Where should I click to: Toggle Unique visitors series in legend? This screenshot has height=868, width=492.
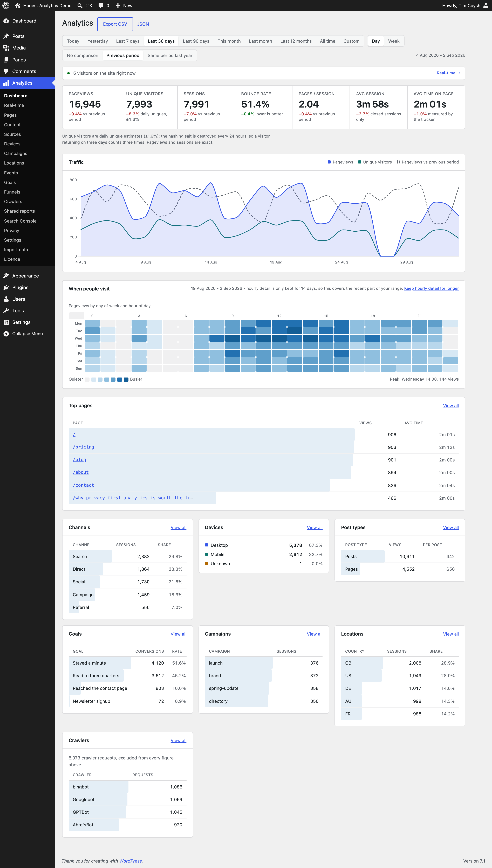click(375, 162)
